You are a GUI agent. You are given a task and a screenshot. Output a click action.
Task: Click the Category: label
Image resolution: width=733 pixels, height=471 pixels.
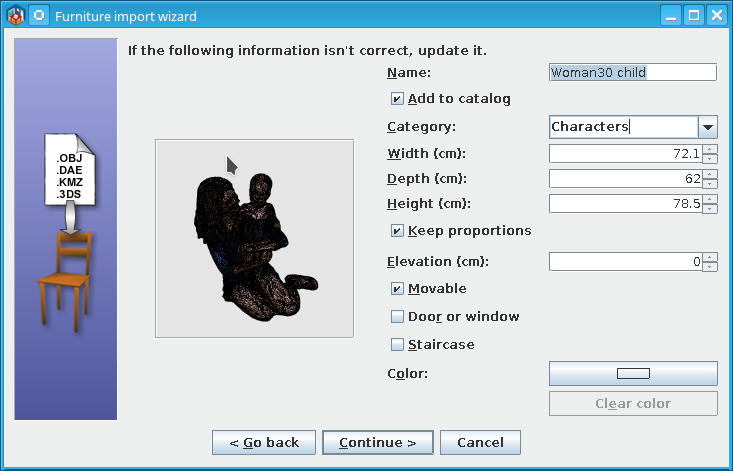421,128
